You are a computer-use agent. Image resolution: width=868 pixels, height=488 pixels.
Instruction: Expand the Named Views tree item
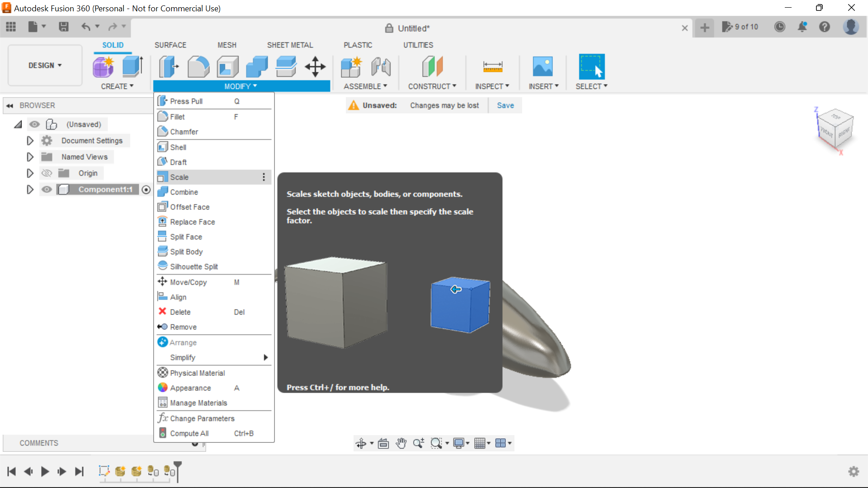[30, 157]
